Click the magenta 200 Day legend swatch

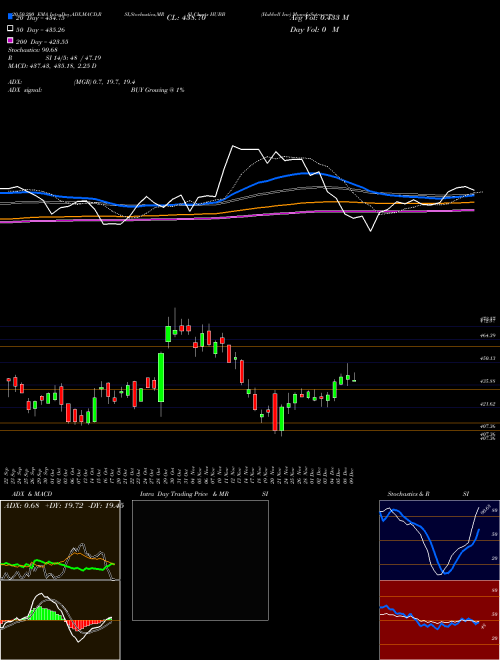click(x=10, y=40)
